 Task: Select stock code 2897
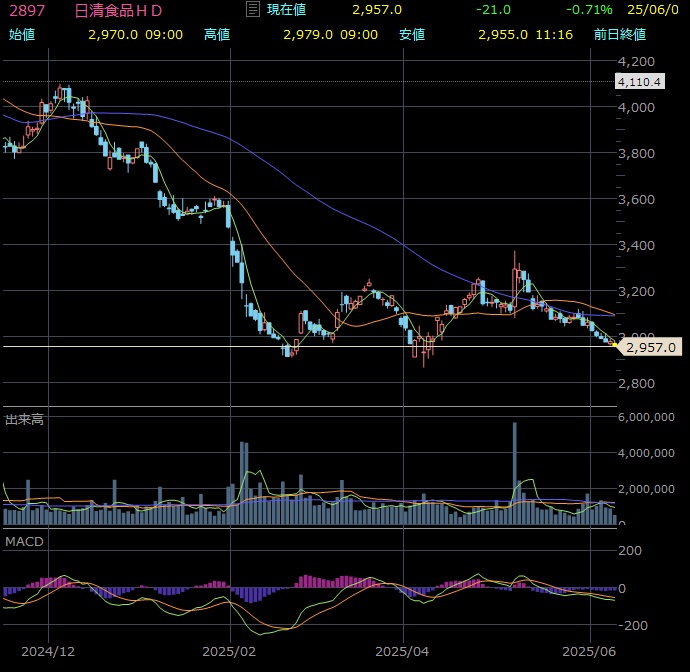coord(27,11)
